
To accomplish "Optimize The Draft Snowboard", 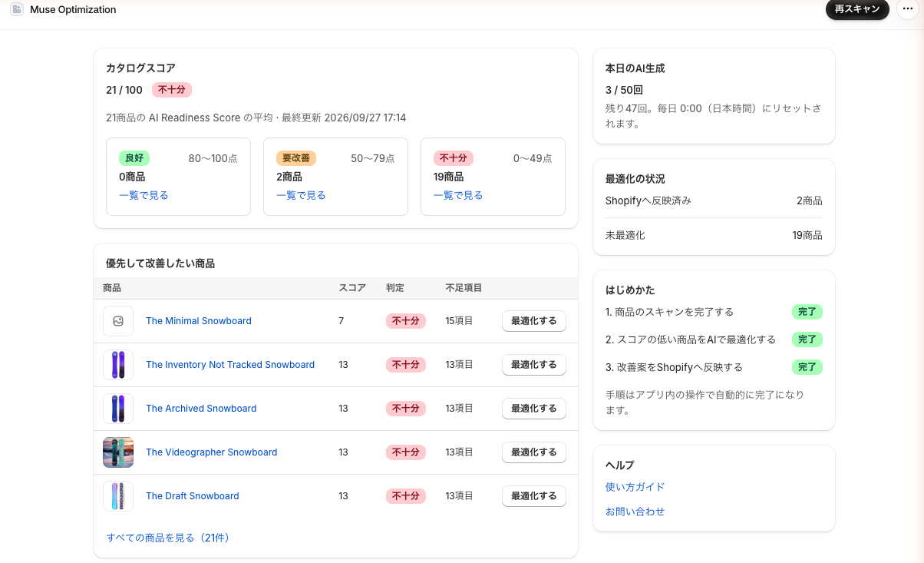I will pos(534,496).
